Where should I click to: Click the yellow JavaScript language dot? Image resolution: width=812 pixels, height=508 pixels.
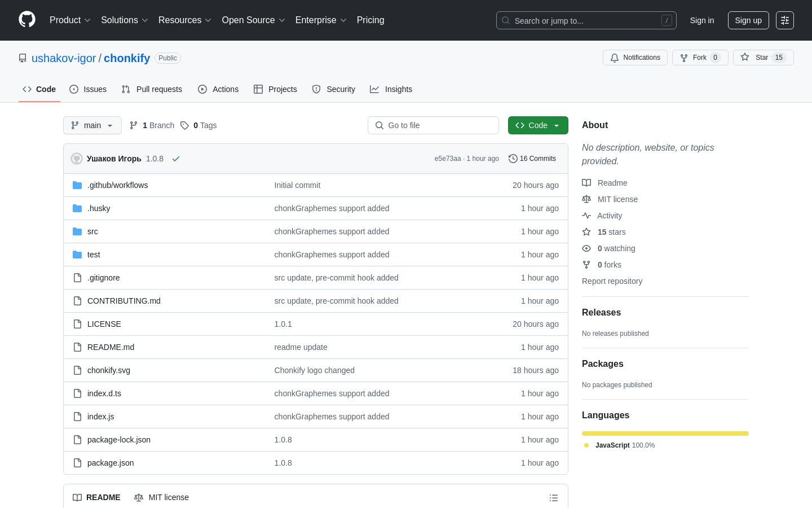click(x=586, y=445)
